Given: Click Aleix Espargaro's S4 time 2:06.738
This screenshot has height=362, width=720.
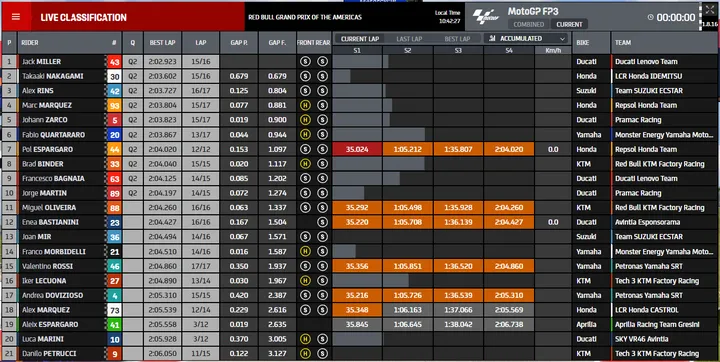Looking at the screenshot, I should pyautogui.click(x=509, y=325).
